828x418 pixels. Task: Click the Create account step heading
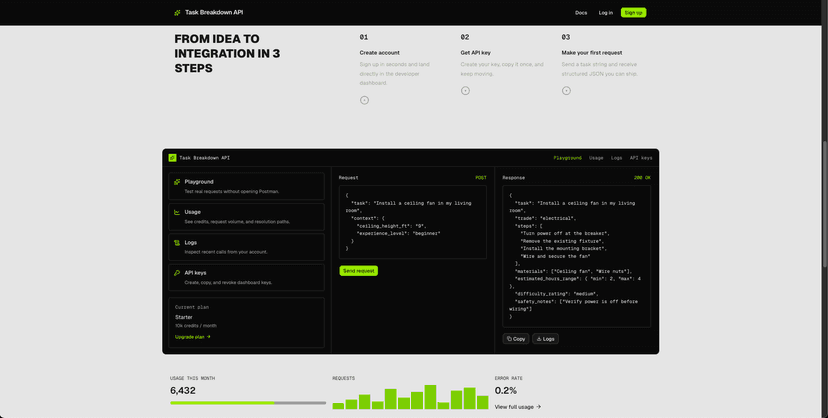click(x=380, y=53)
